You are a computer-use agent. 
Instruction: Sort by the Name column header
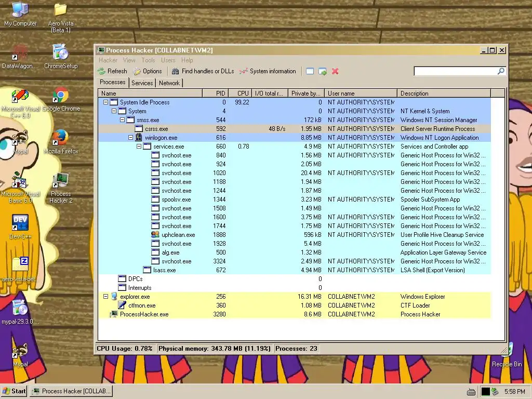click(x=150, y=94)
